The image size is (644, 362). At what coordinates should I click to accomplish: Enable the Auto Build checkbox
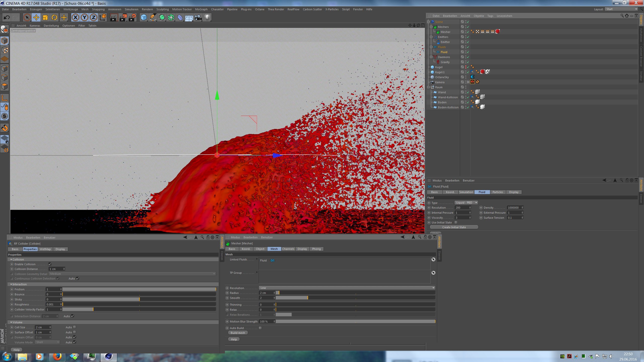(260, 328)
